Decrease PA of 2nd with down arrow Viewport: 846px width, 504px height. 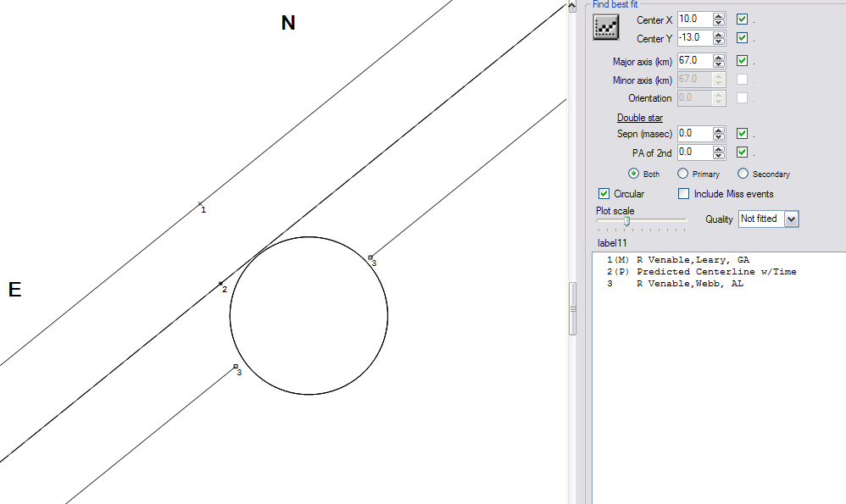718,156
